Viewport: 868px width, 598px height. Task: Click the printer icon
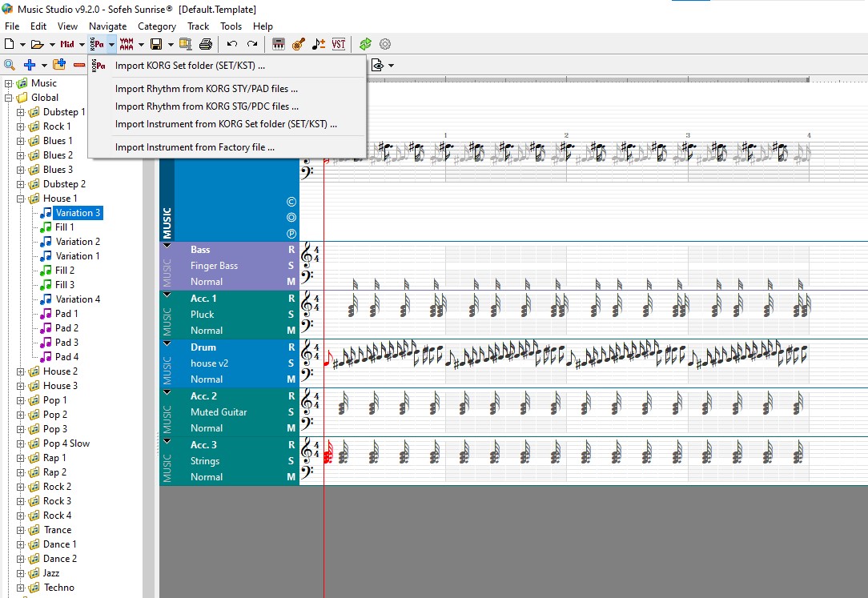(x=206, y=44)
